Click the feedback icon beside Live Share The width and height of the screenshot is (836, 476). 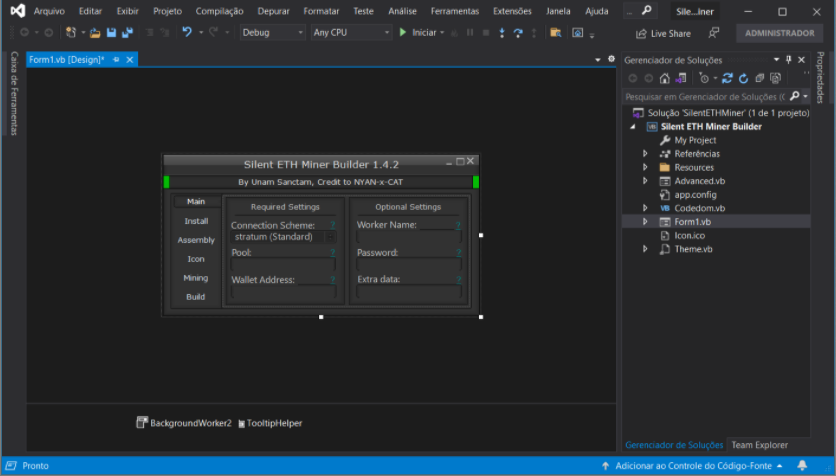713,33
